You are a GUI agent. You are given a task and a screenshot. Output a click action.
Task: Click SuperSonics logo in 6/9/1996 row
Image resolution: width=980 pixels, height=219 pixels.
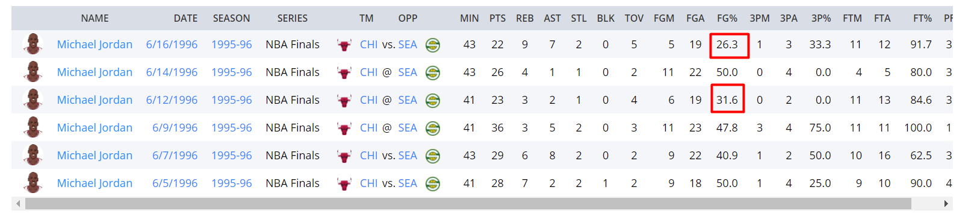432,129
